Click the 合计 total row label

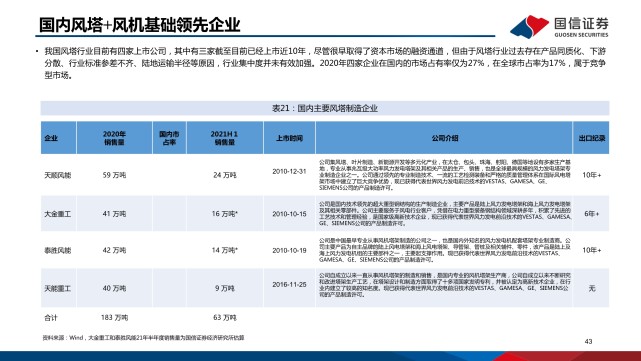pyautogui.click(x=51, y=318)
